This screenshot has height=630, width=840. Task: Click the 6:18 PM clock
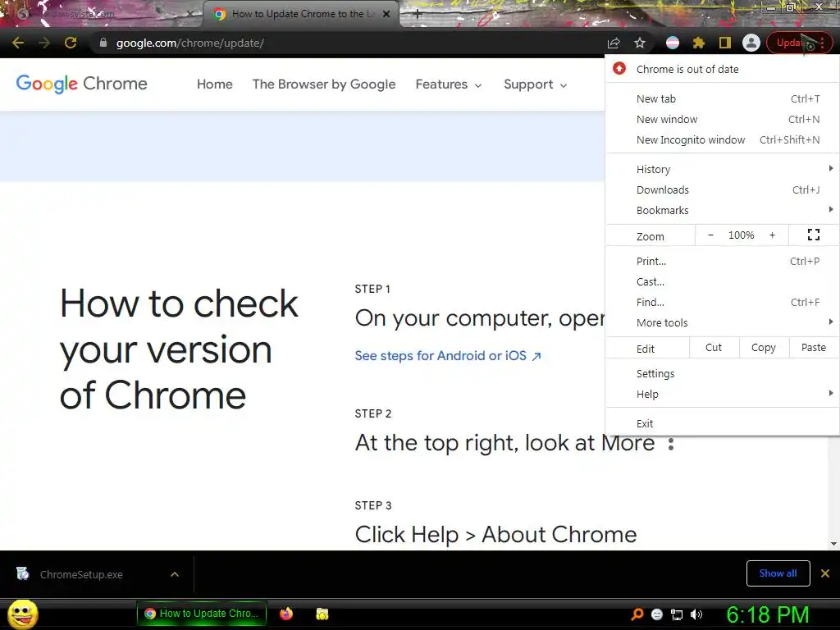768,614
